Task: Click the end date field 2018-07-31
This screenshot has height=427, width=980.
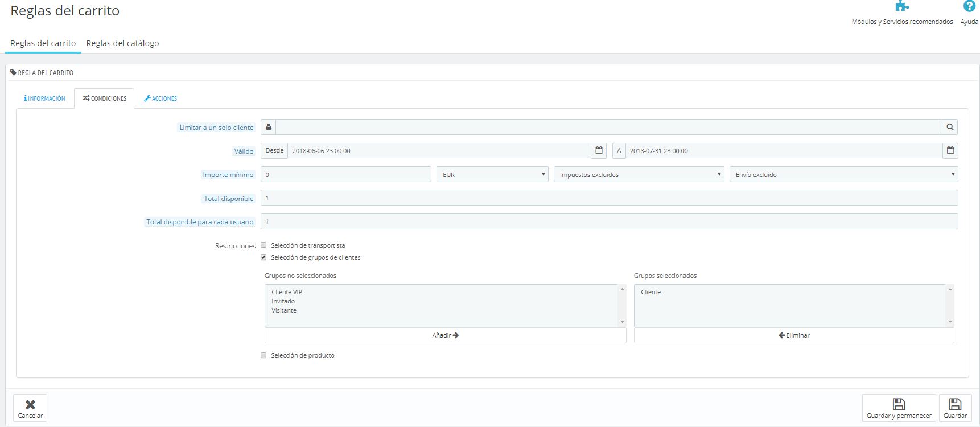Action: [x=784, y=151]
